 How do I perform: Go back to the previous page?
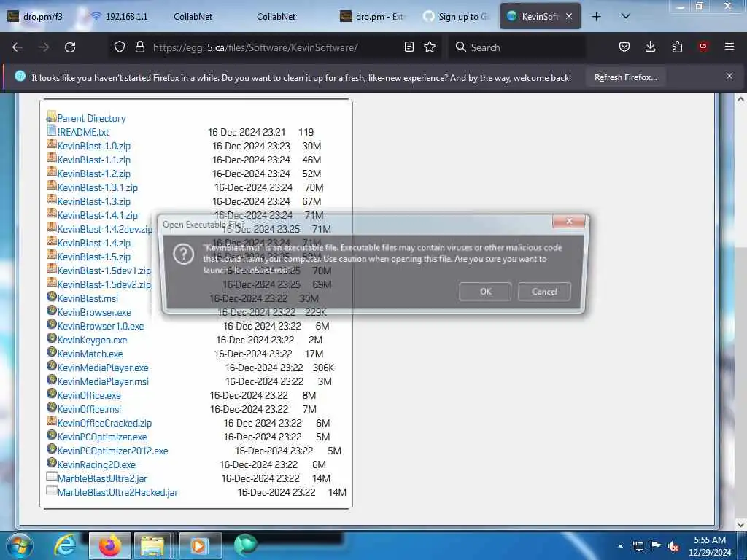18,47
